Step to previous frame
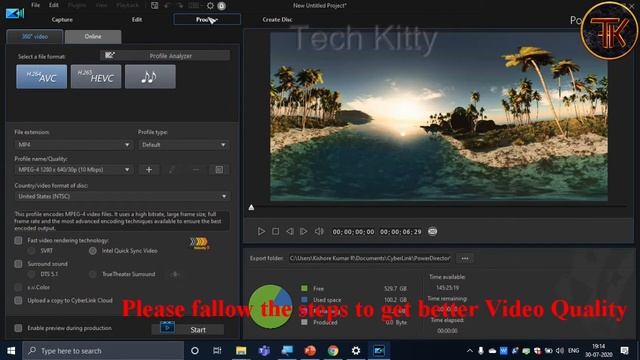640x360 pixels. [x=289, y=231]
